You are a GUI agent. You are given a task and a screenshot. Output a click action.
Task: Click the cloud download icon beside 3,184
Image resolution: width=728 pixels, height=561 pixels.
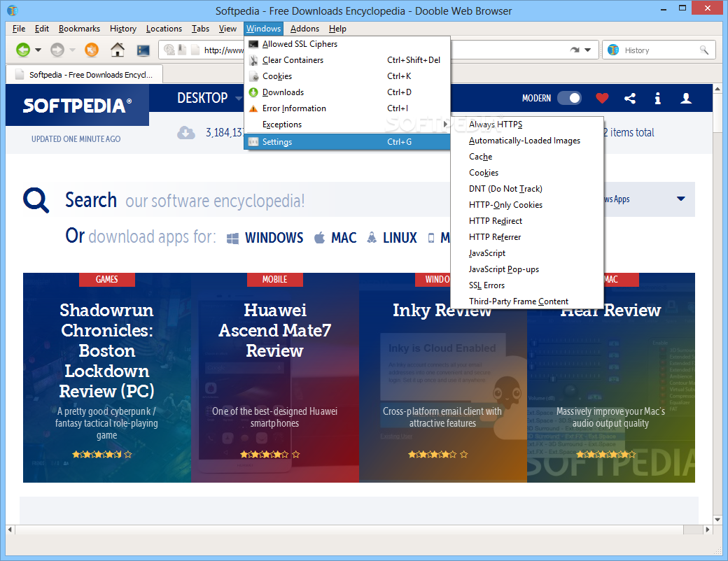(x=185, y=133)
